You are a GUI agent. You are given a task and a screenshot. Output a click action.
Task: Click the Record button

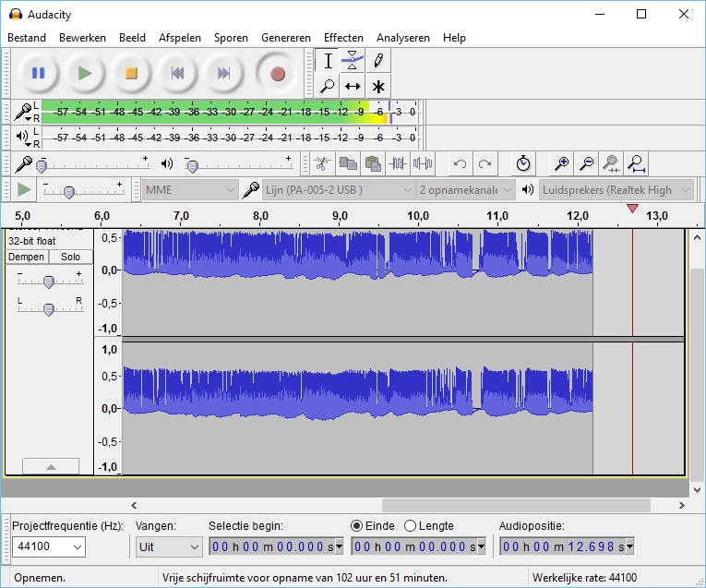click(277, 73)
